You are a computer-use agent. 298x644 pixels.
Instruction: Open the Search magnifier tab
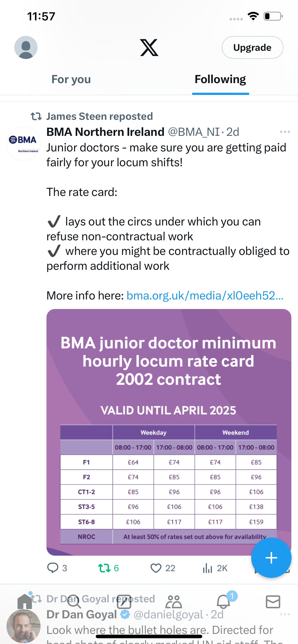(x=74, y=602)
